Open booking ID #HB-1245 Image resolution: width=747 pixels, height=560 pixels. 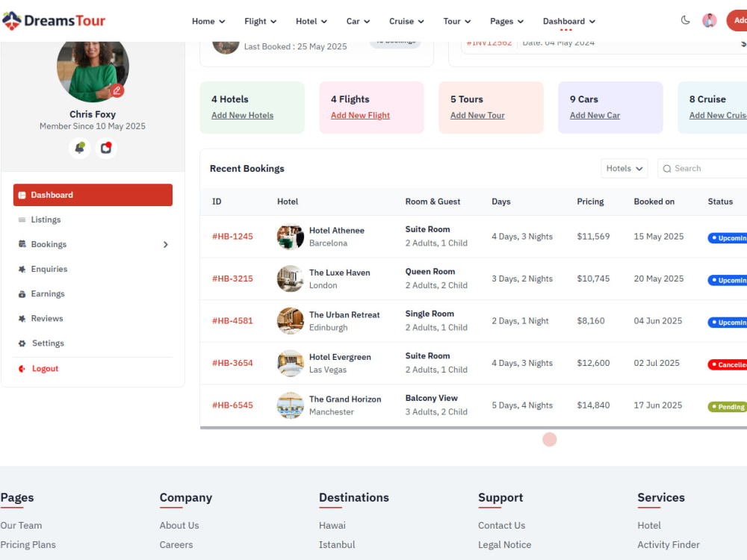click(232, 237)
